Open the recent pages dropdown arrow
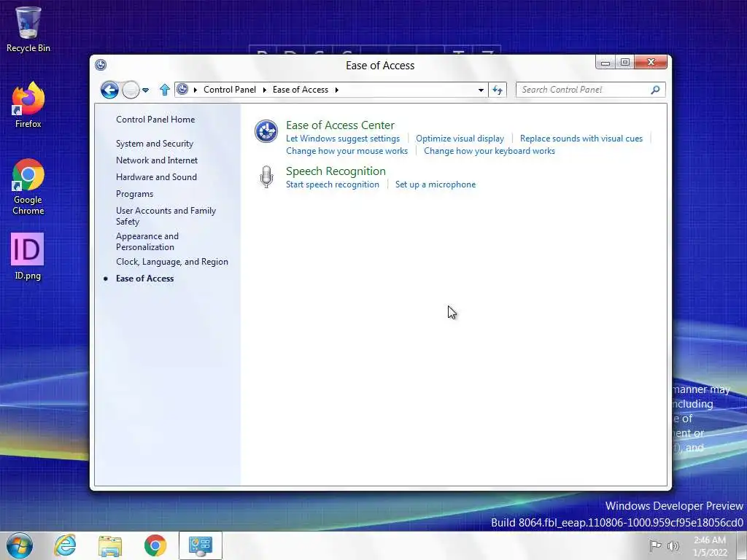The height and width of the screenshot is (560, 747). tap(146, 90)
